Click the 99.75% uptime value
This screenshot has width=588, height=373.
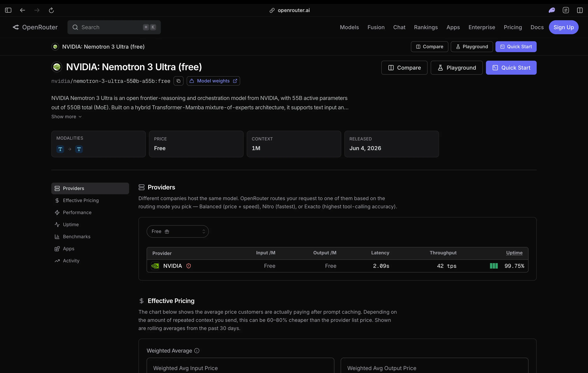pyautogui.click(x=514, y=266)
